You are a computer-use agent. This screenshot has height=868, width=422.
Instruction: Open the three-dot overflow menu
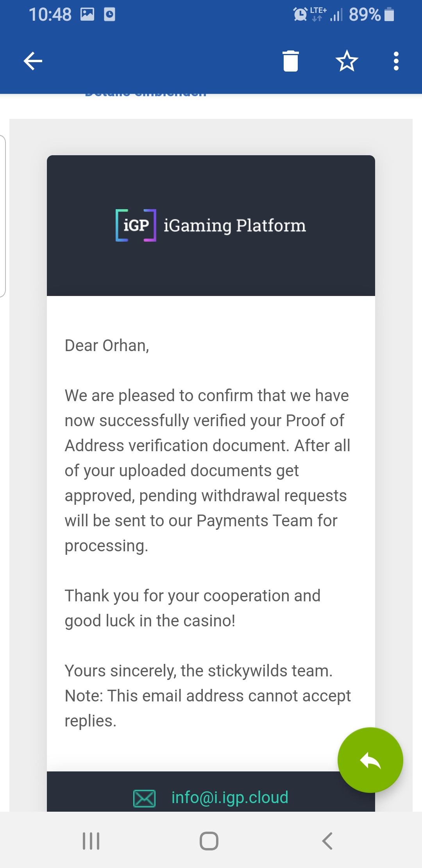[396, 61]
